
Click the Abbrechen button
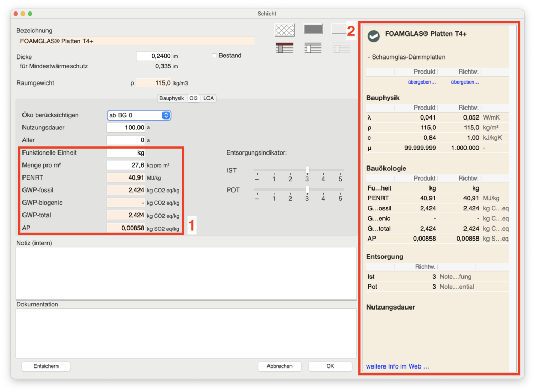tap(280, 366)
